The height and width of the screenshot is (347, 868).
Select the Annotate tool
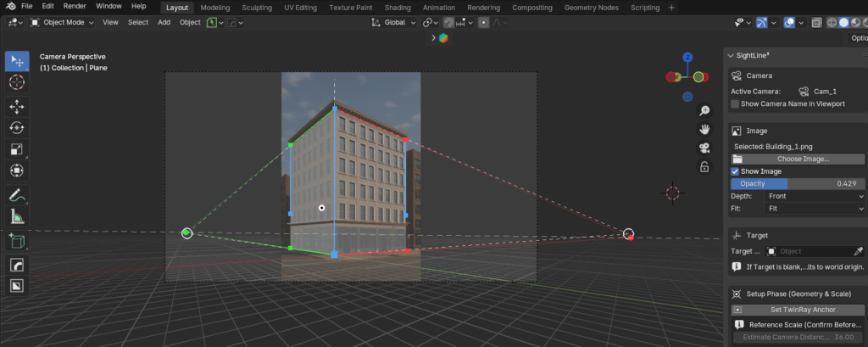(17, 195)
